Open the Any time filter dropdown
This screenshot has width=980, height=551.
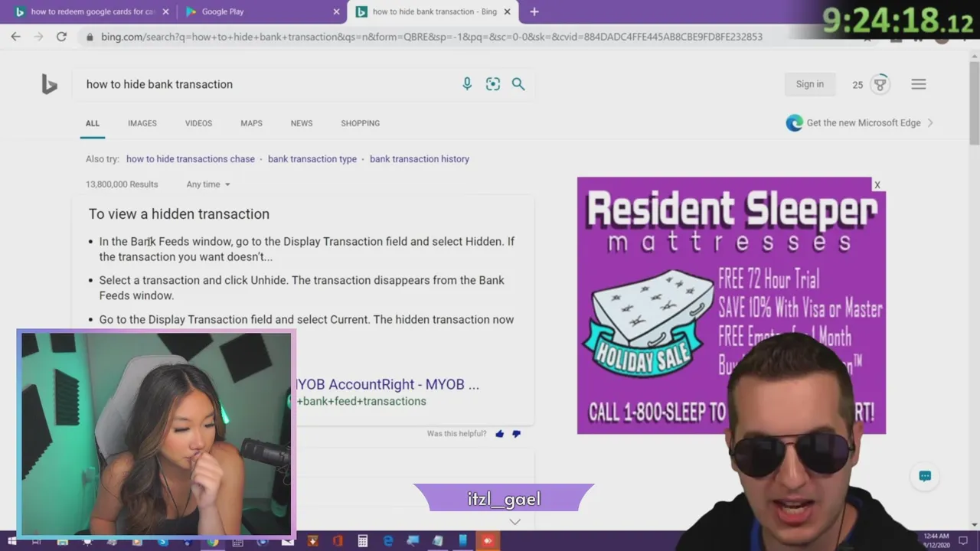coord(208,184)
